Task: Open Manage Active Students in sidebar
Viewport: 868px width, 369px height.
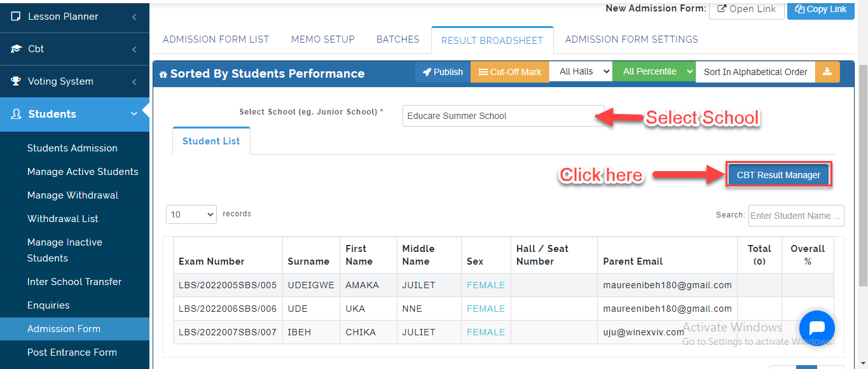Action: click(x=83, y=172)
